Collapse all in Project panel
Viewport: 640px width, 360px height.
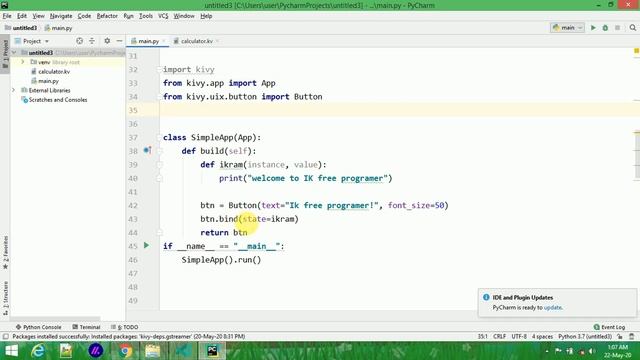[x=92, y=41]
